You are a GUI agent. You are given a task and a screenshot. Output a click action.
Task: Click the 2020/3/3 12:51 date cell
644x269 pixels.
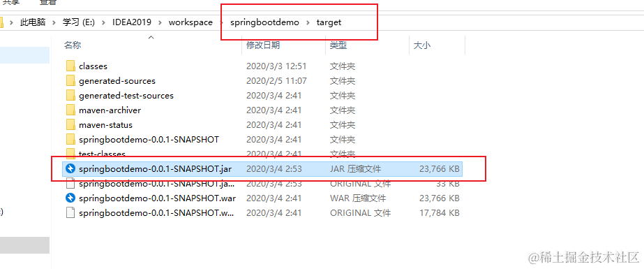point(276,66)
